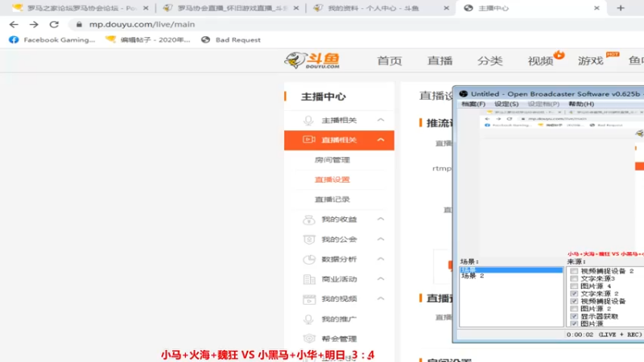This screenshot has height=362, width=644.
Task: Toggle the 我的视频 section chevron
Action: (x=381, y=298)
